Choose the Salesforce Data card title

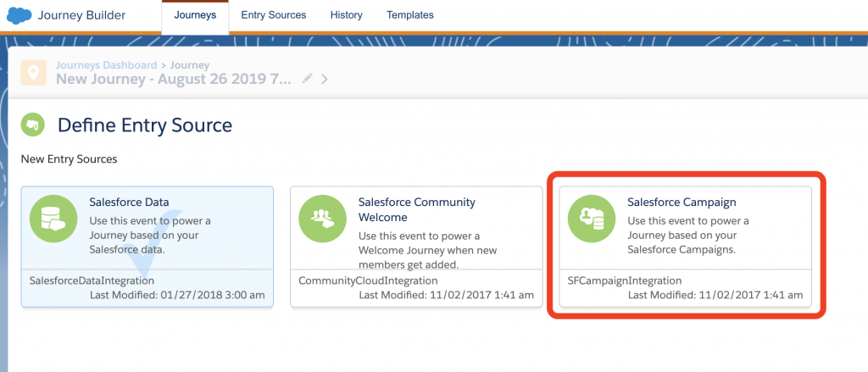129,202
